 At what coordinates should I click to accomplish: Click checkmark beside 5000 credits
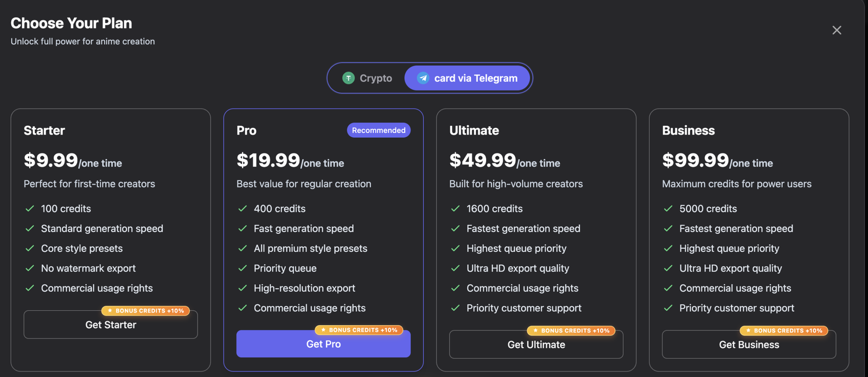click(668, 209)
